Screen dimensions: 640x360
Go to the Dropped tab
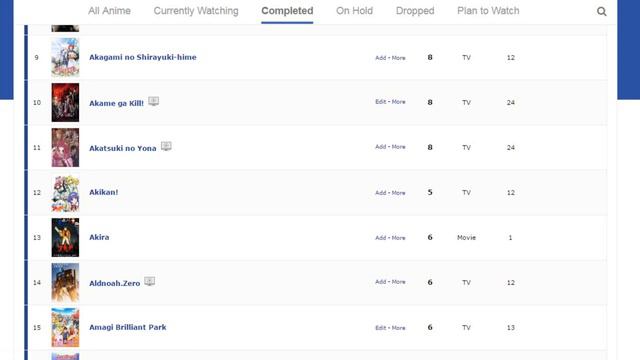(x=415, y=11)
